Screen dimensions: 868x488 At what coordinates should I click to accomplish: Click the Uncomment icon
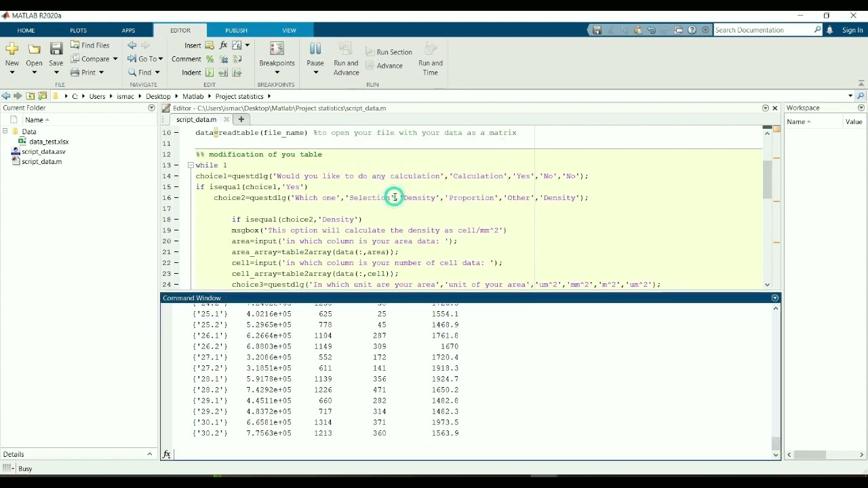(223, 59)
